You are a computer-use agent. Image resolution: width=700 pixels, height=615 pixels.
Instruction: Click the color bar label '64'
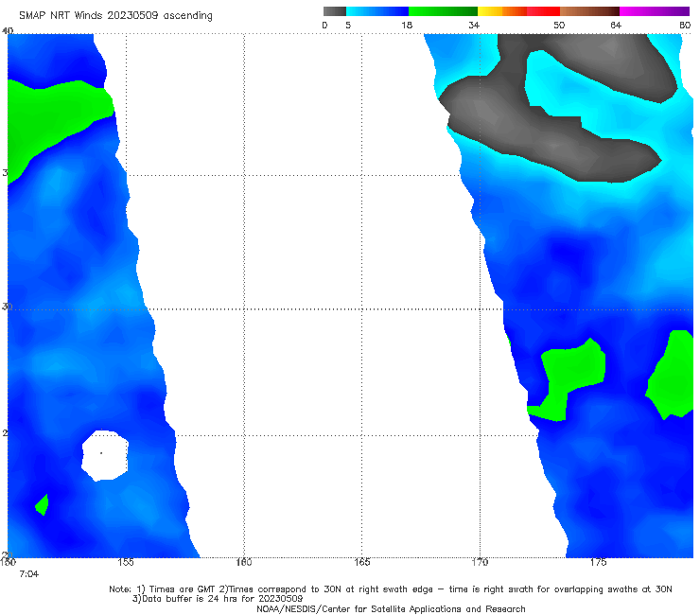(616, 26)
